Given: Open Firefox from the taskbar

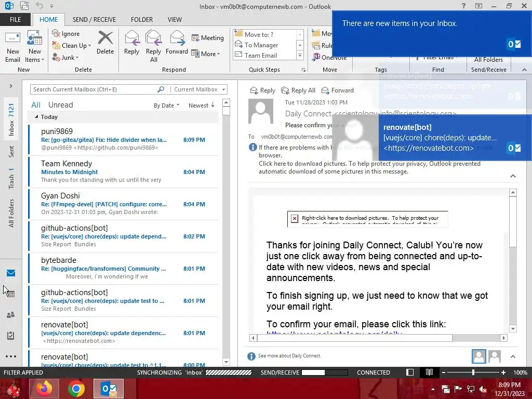Looking at the screenshot, I should point(44,389).
